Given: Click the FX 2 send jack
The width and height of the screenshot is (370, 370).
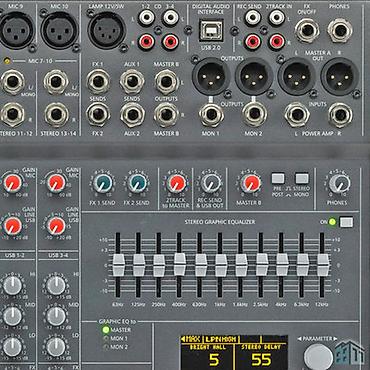Looking at the screenshot, I should click(98, 115).
